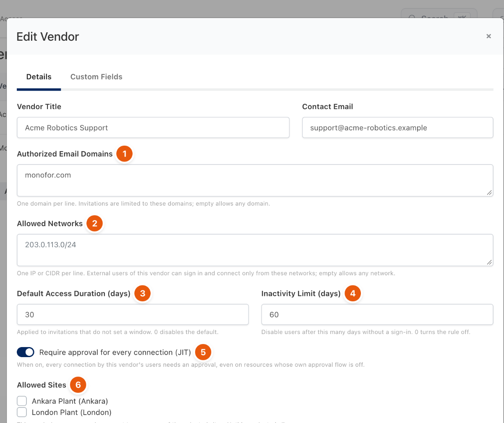Click the Authorized Email Domains resize handle
The image size is (504, 423).
pyautogui.click(x=489, y=193)
